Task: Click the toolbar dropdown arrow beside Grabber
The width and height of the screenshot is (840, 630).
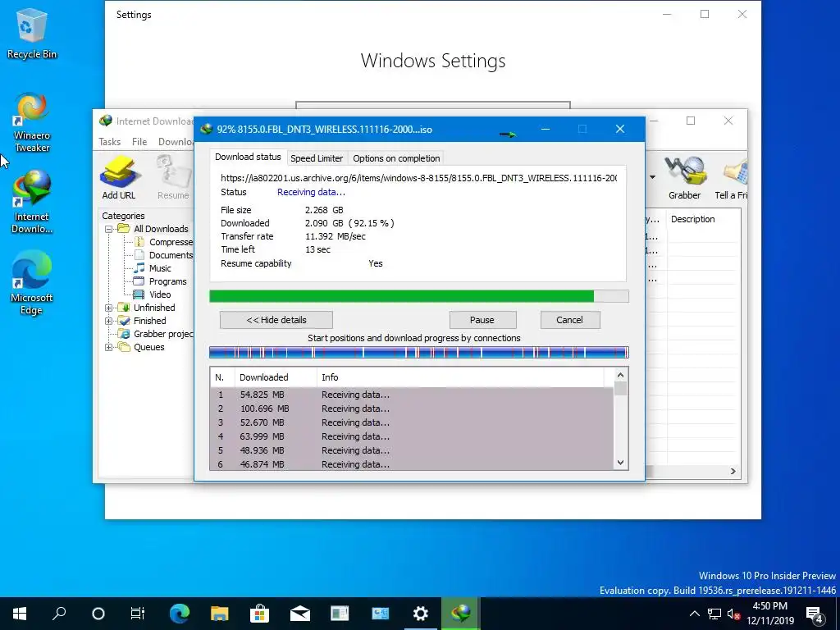Action: pos(652,177)
